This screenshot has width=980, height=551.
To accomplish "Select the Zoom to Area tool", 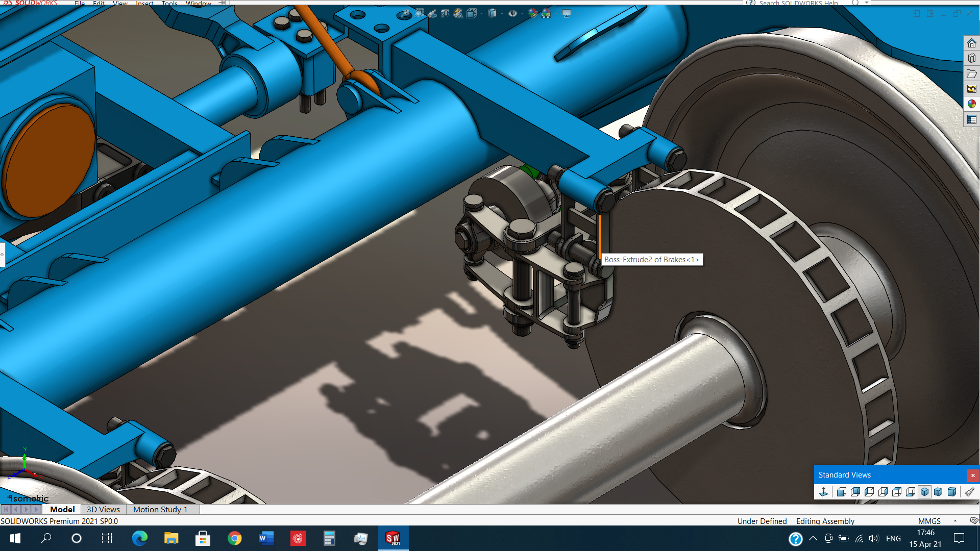I will (x=419, y=14).
